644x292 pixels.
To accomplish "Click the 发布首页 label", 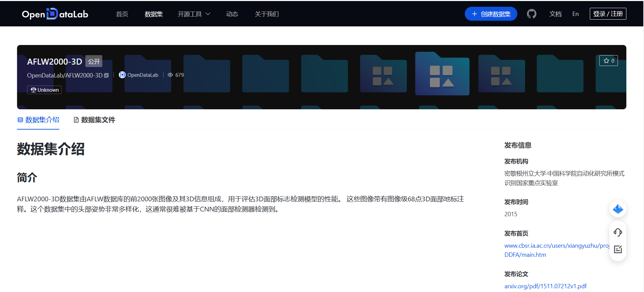I will tap(516, 233).
